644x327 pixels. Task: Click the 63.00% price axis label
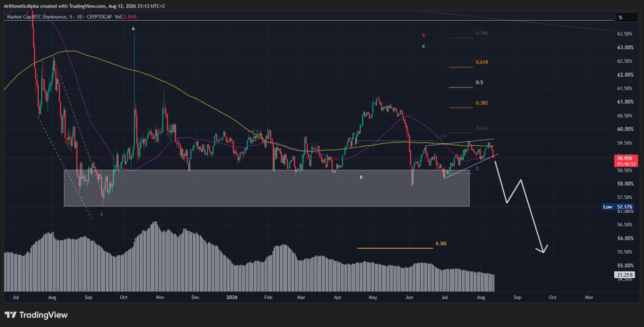coord(624,47)
